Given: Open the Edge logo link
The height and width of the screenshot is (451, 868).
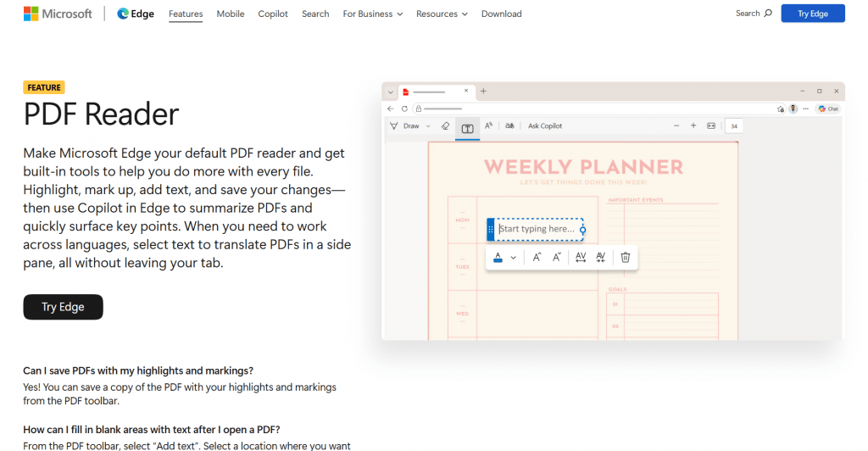Looking at the screenshot, I should tap(135, 14).
